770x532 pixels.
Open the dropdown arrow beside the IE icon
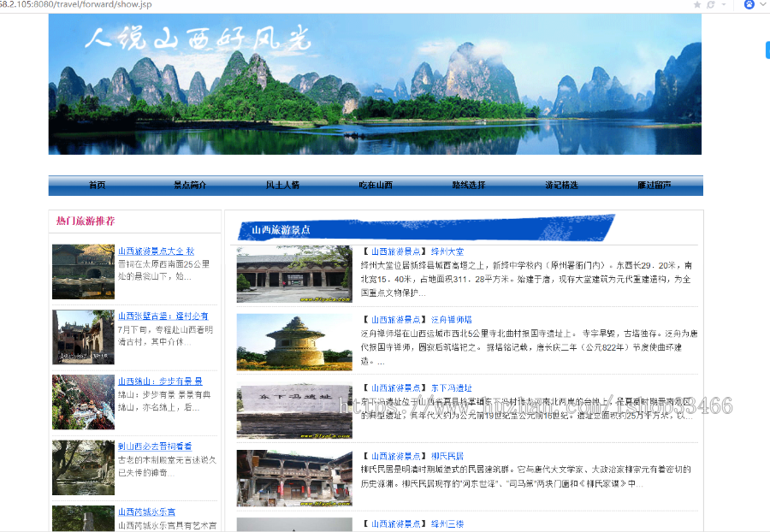coord(723,4)
